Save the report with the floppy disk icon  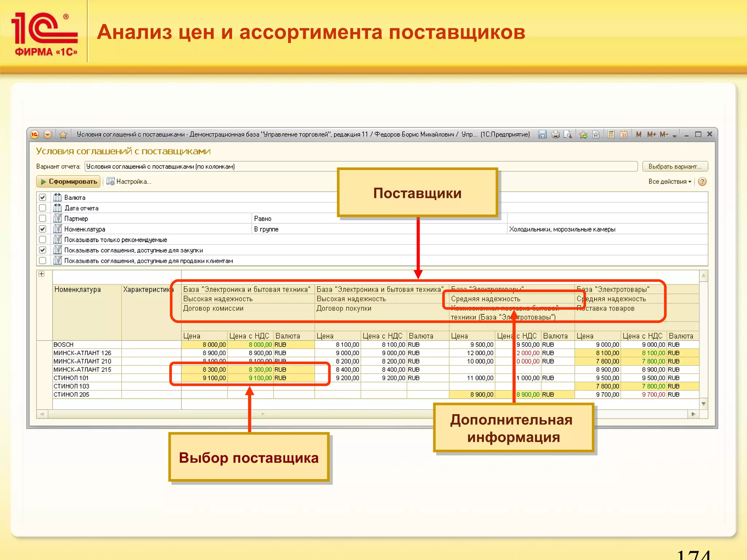(x=542, y=135)
